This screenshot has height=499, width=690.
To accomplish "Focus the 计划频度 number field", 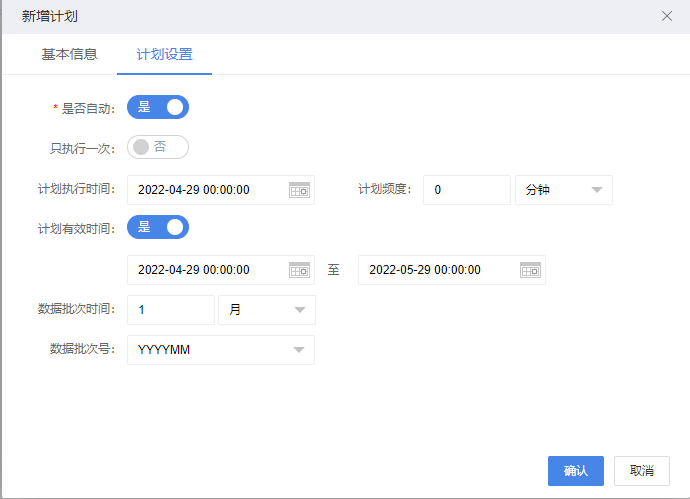I will (467, 190).
